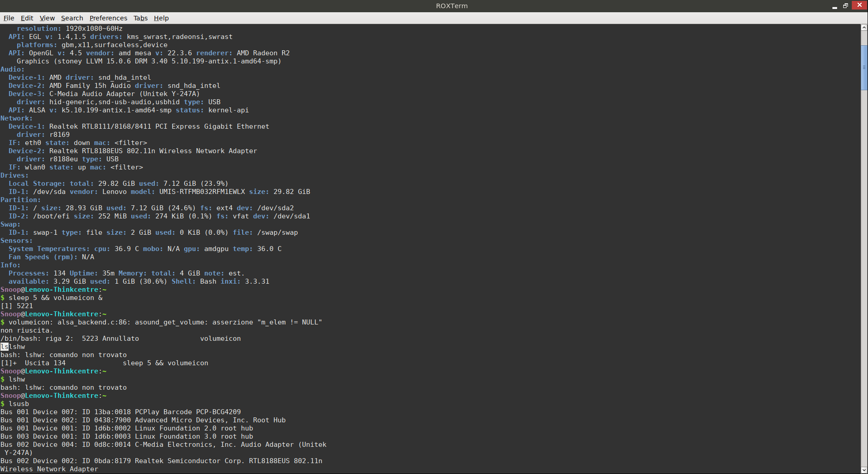The image size is (868, 474).
Task: Click 'Advanced Micro Devices, Inc. Root Hub' line
Action: click(210, 420)
